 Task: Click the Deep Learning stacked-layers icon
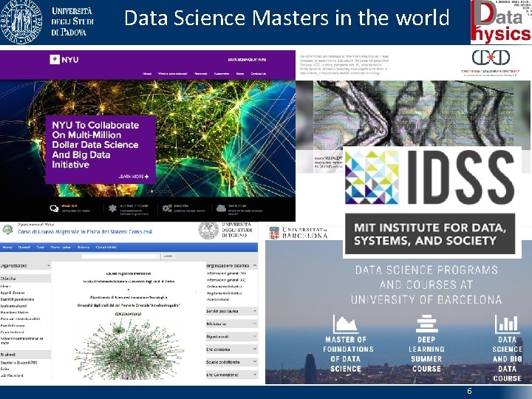click(x=426, y=324)
